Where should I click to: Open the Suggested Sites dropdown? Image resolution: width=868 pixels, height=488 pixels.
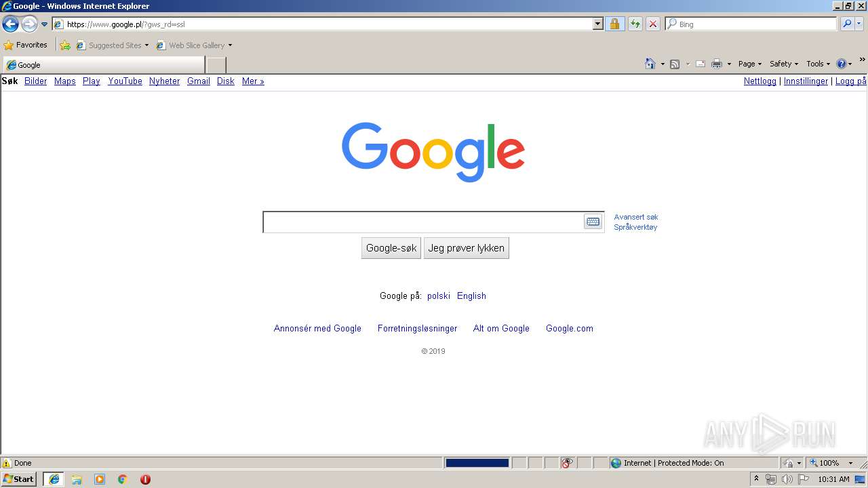click(113, 45)
